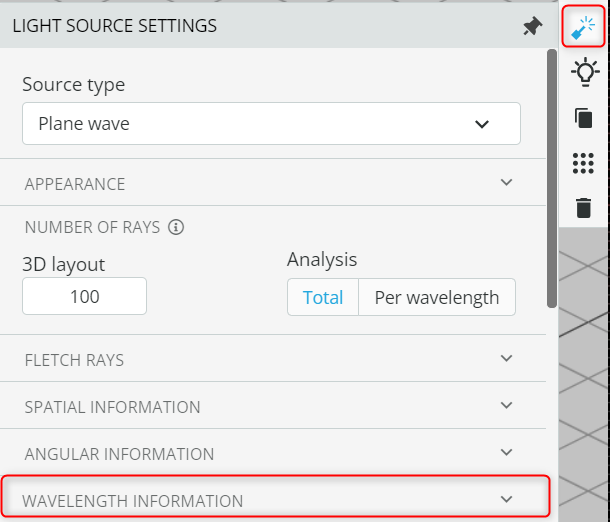Expand the Angular Information section chevron
This screenshot has width=610, height=522.
click(x=506, y=452)
